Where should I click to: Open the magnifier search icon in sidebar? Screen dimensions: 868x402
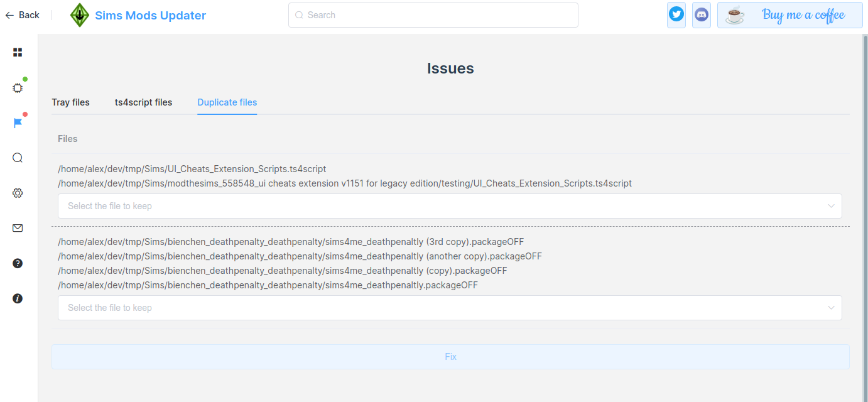click(x=18, y=158)
